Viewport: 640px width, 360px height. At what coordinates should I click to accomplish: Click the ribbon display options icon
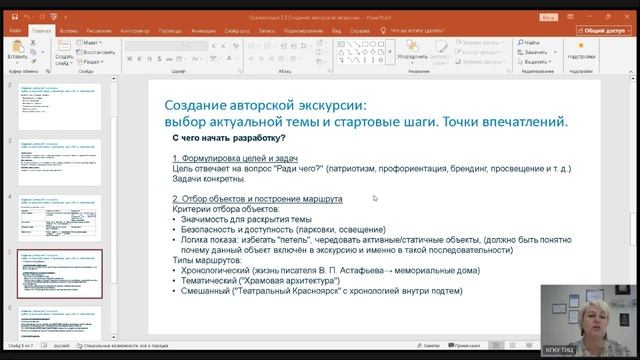click(570, 17)
